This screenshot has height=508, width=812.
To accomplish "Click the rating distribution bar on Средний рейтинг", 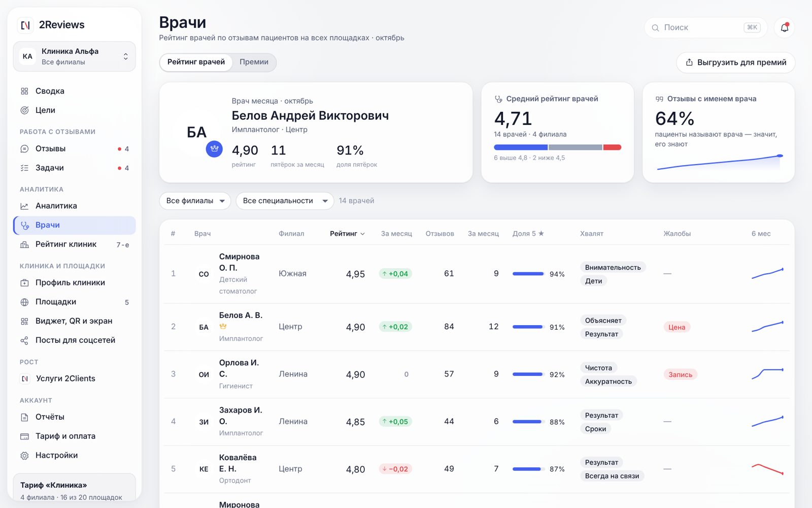I will pos(557,147).
